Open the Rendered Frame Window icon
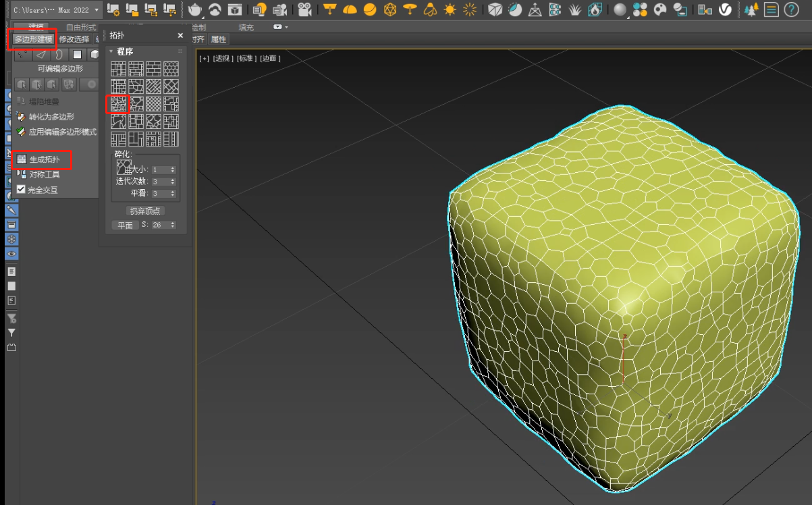812x505 pixels. [235, 9]
